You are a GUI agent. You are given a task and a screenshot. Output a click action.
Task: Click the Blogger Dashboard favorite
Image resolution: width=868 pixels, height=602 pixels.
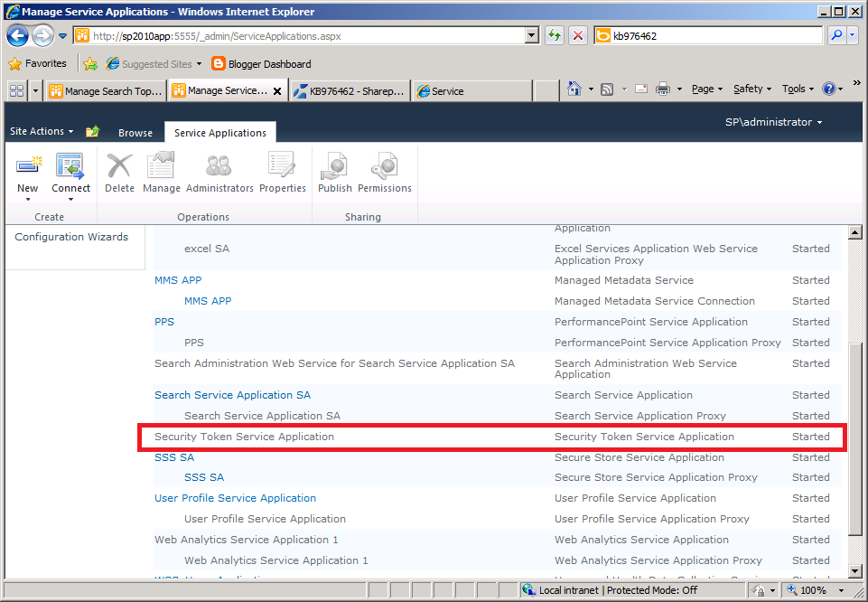pyautogui.click(x=261, y=63)
